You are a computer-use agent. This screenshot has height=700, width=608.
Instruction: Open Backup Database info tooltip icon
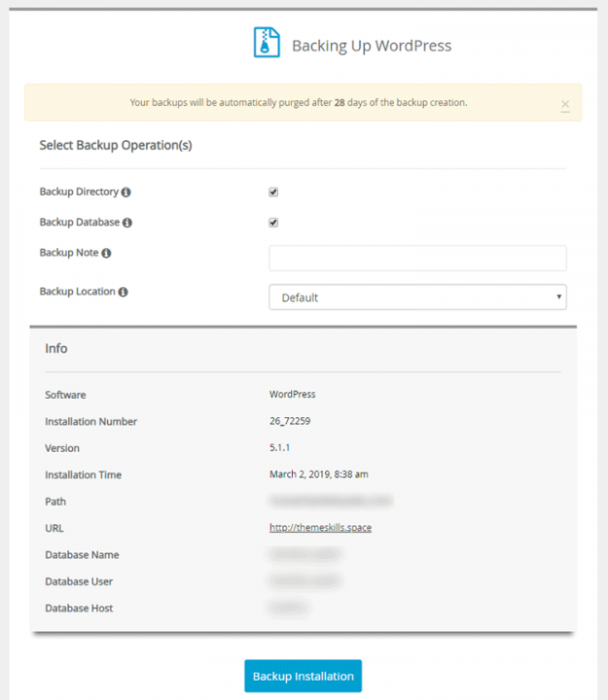coord(127,223)
